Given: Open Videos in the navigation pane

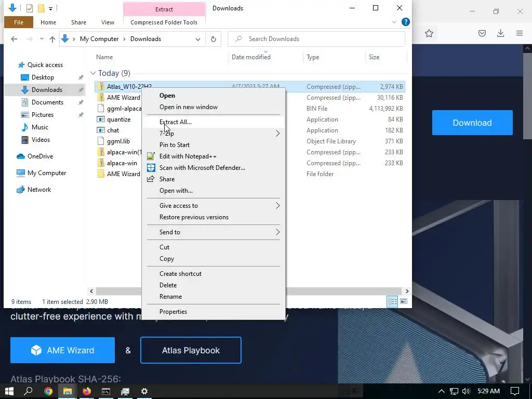Looking at the screenshot, I should click(41, 140).
